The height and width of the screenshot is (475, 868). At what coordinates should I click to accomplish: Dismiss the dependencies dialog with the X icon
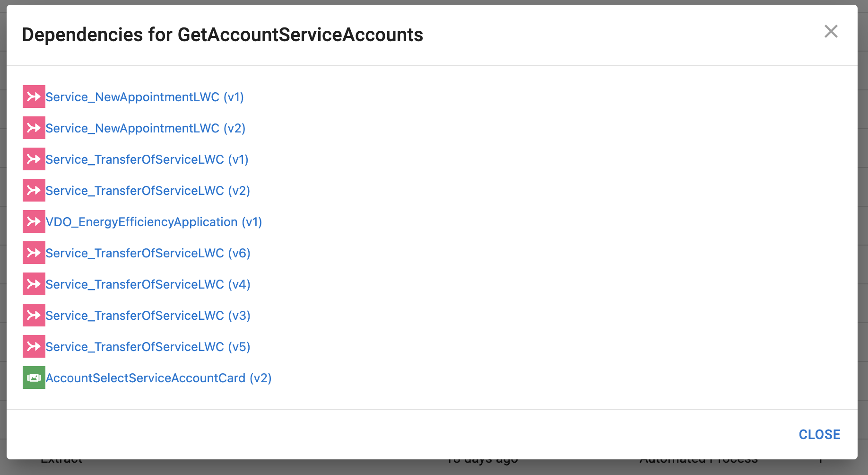(x=831, y=31)
